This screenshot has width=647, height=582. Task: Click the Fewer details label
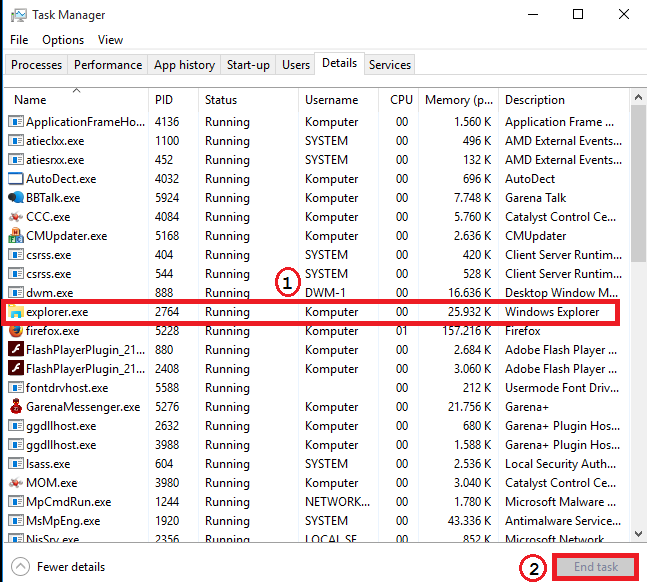point(71,567)
